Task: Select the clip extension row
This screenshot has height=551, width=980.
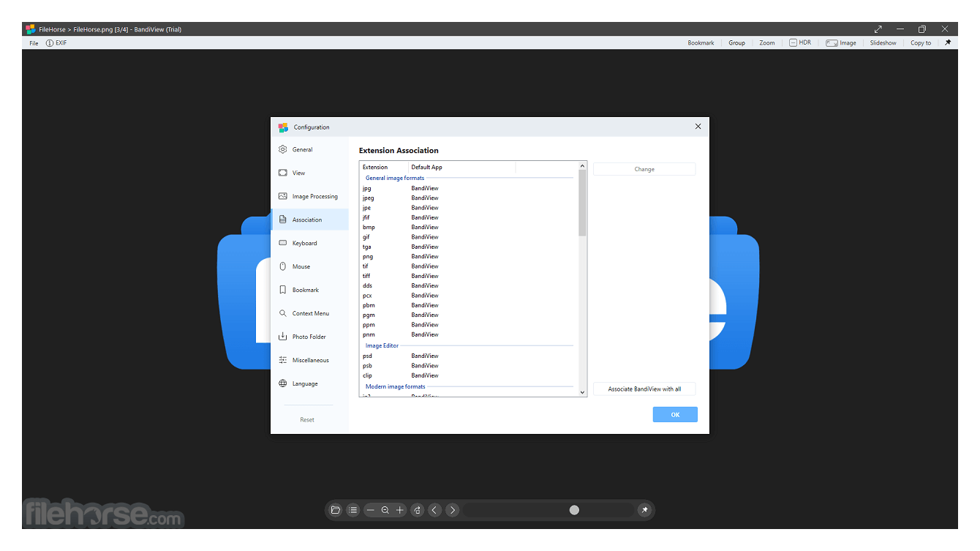Action: coord(468,375)
